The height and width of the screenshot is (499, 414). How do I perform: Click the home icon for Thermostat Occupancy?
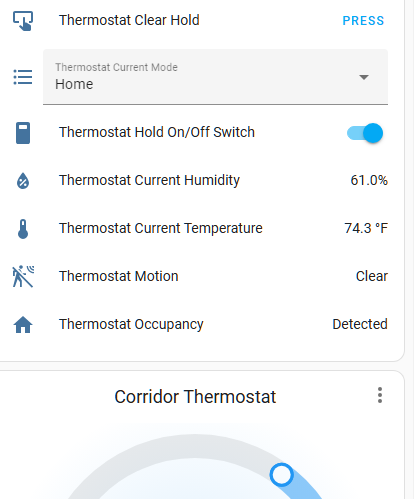coord(23,325)
